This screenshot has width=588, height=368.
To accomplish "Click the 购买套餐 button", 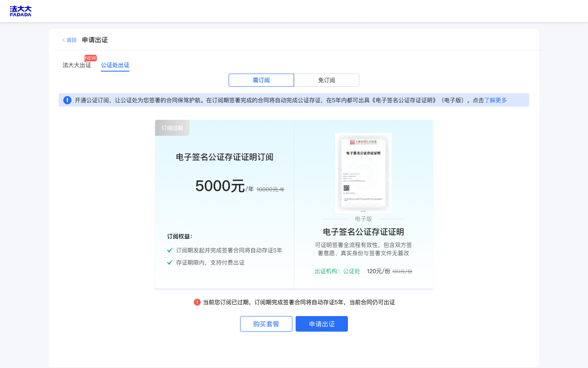I will (266, 324).
